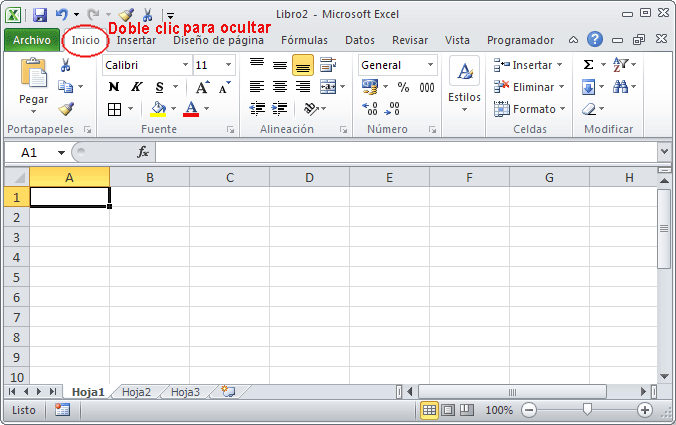
Task: Click the Save icon in quick access toolbar
Action: tap(40, 15)
